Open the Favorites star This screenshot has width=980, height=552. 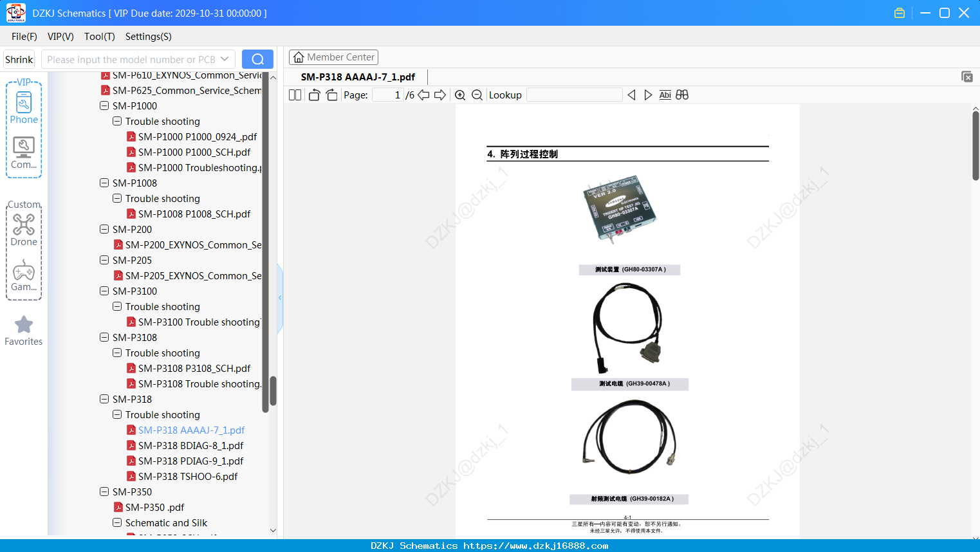coord(24,331)
